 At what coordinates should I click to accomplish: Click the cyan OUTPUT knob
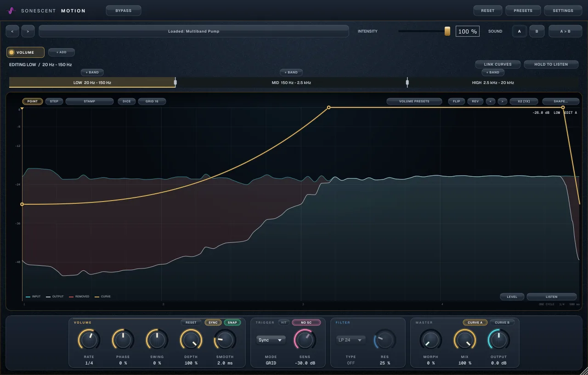click(x=498, y=340)
